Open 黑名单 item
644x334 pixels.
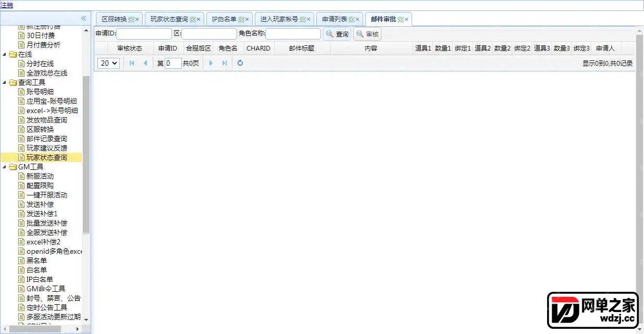[x=36, y=261]
